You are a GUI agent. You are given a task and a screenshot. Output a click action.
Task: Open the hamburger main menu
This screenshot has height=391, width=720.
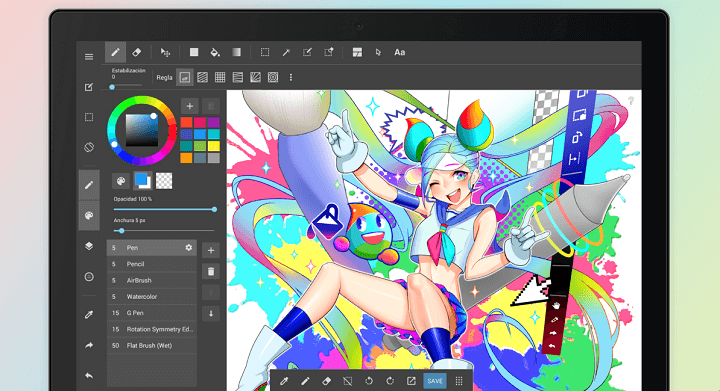point(89,56)
